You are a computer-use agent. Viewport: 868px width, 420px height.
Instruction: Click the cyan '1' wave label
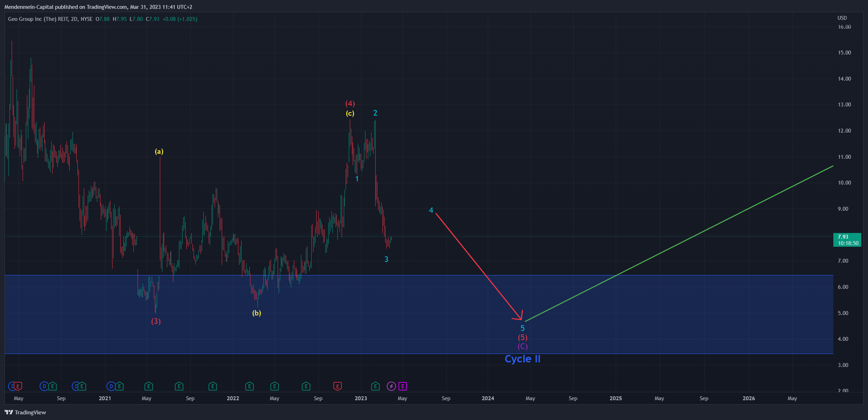coord(357,179)
